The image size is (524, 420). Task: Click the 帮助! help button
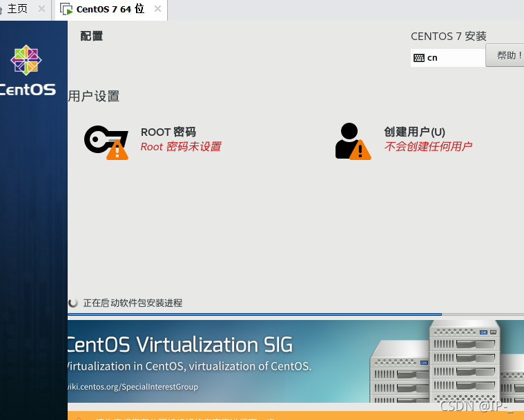[505, 55]
